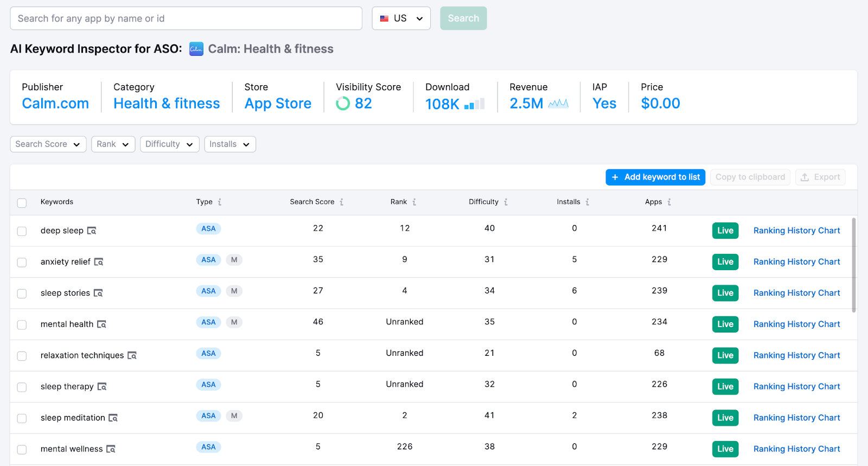
Task: Click the M badge on anxiety relief row
Action: pos(234,260)
